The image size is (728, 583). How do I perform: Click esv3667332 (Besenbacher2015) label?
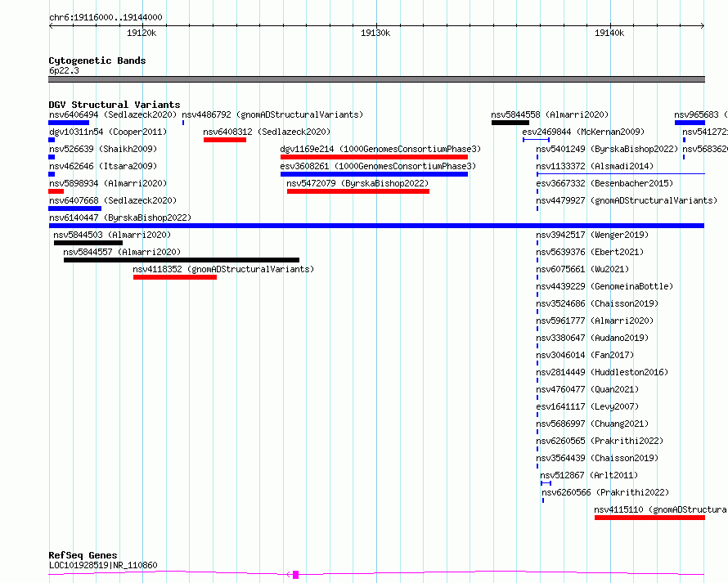coord(604,183)
